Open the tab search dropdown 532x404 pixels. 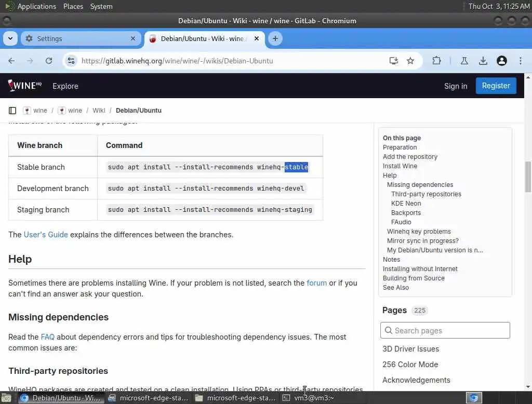[x=10, y=38]
